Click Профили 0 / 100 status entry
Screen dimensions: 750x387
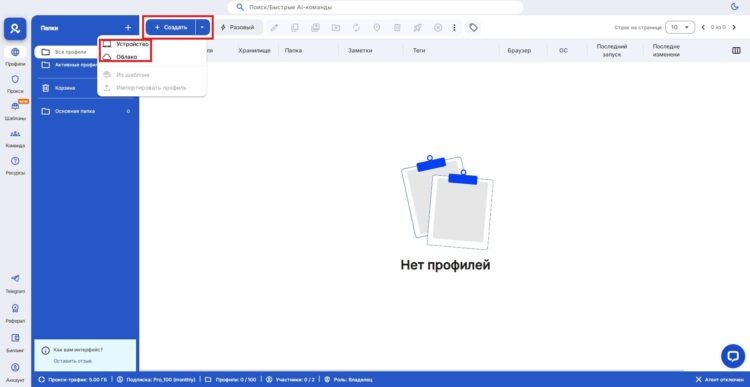[232, 379]
